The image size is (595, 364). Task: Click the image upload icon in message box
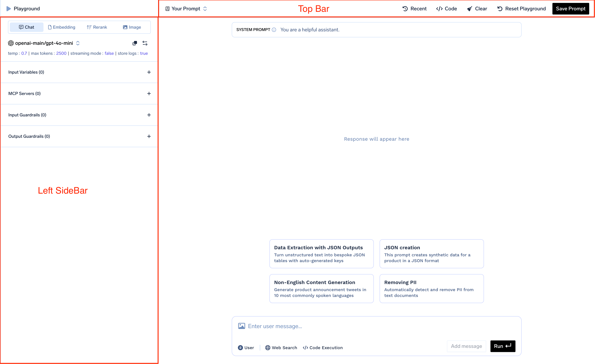coord(242,326)
